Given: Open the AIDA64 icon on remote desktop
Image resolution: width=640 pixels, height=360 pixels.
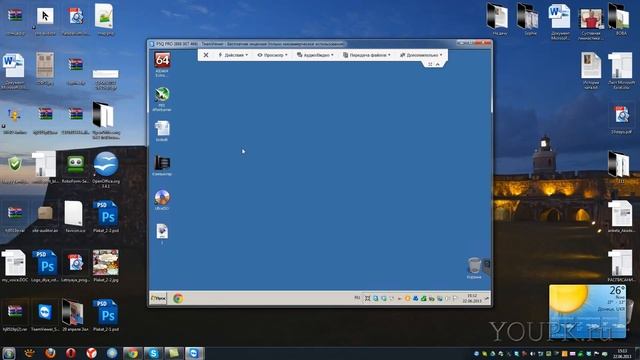Looking at the screenshot, I should [162, 64].
